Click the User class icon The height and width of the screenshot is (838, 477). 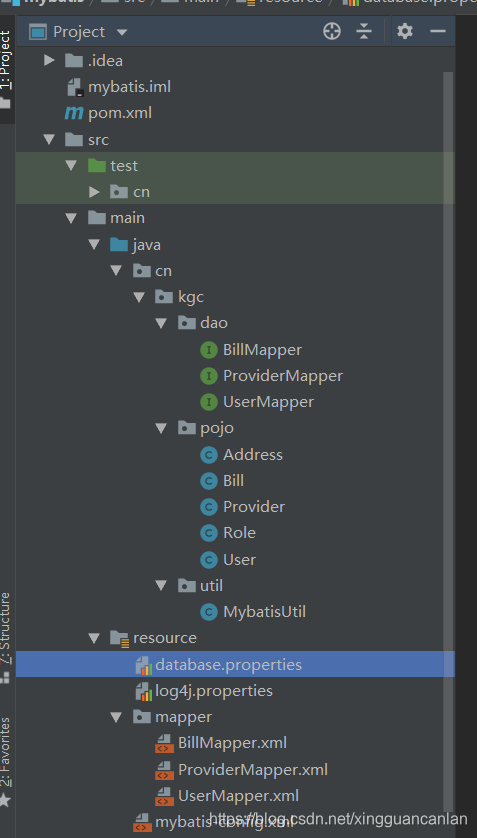208,560
